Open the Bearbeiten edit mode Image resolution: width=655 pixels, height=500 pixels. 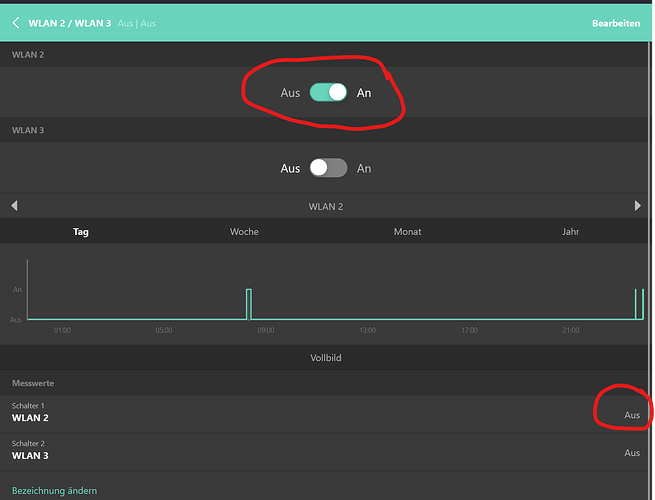[616, 23]
